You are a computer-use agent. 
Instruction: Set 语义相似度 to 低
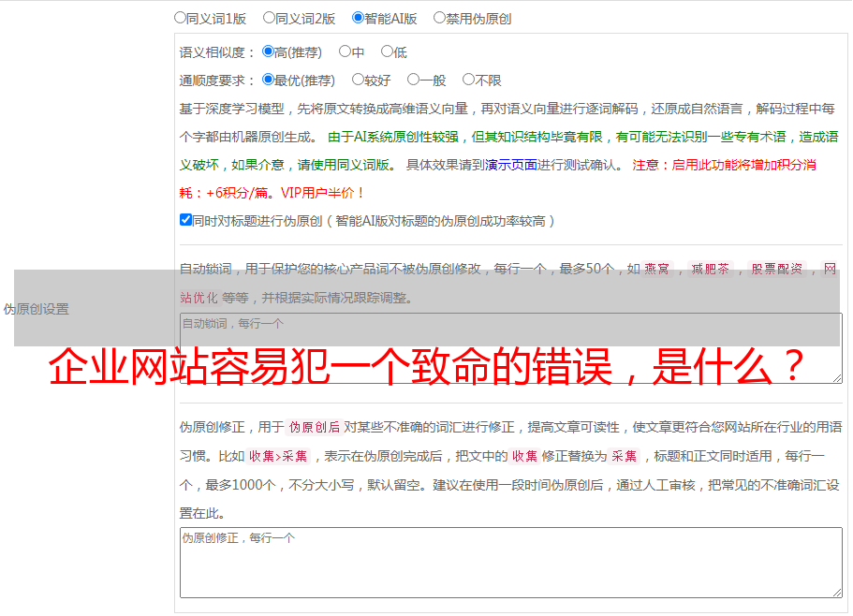coord(387,51)
